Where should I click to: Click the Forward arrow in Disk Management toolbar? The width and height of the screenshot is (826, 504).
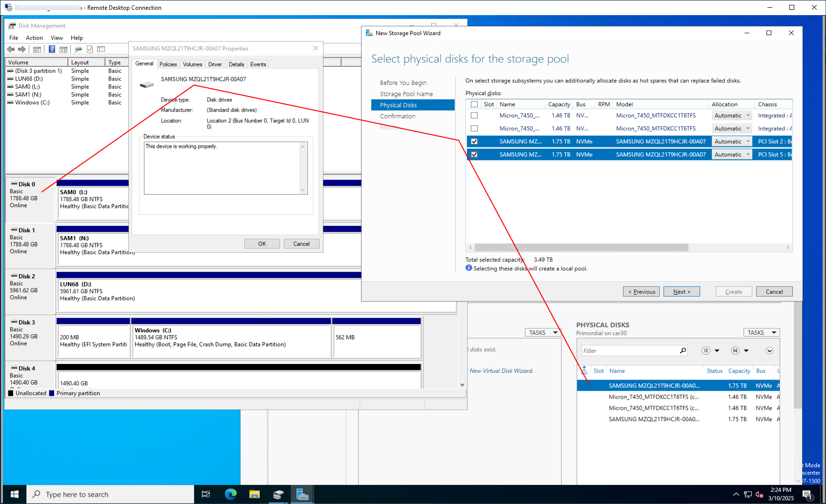22,49
